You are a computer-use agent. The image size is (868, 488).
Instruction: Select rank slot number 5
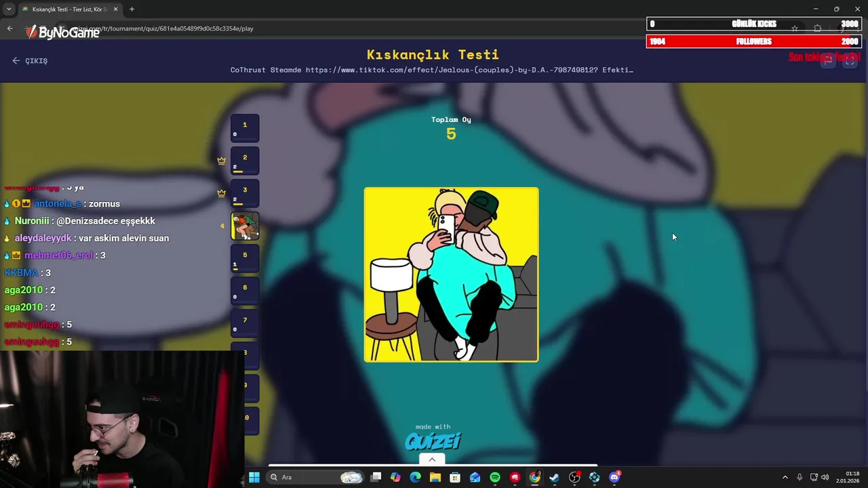tap(245, 259)
